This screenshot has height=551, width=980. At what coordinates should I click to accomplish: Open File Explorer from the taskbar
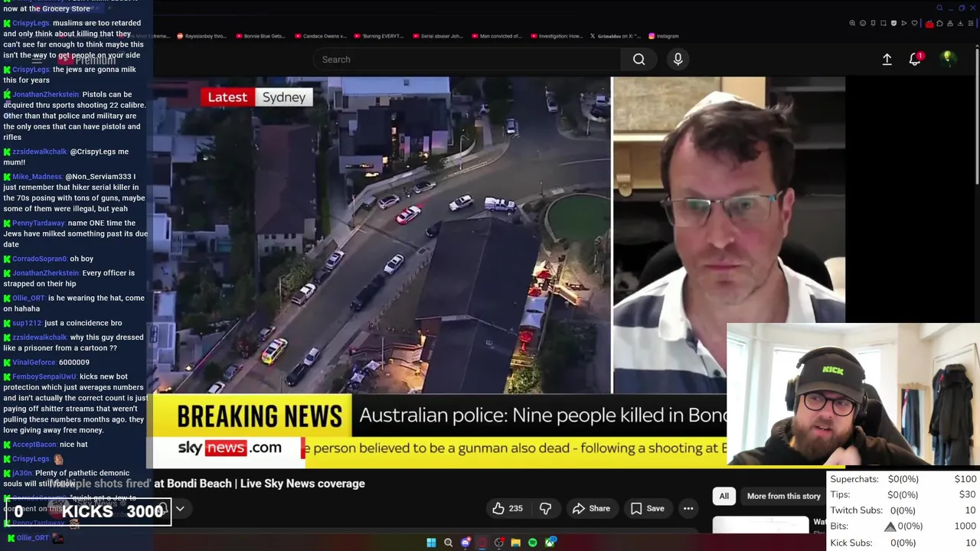516,543
